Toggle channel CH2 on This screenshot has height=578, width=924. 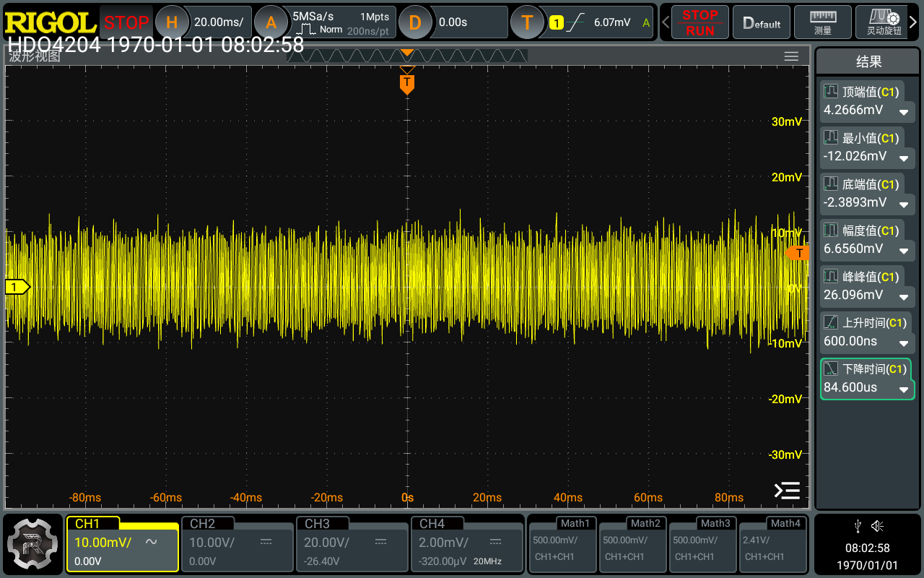pyautogui.click(x=237, y=544)
